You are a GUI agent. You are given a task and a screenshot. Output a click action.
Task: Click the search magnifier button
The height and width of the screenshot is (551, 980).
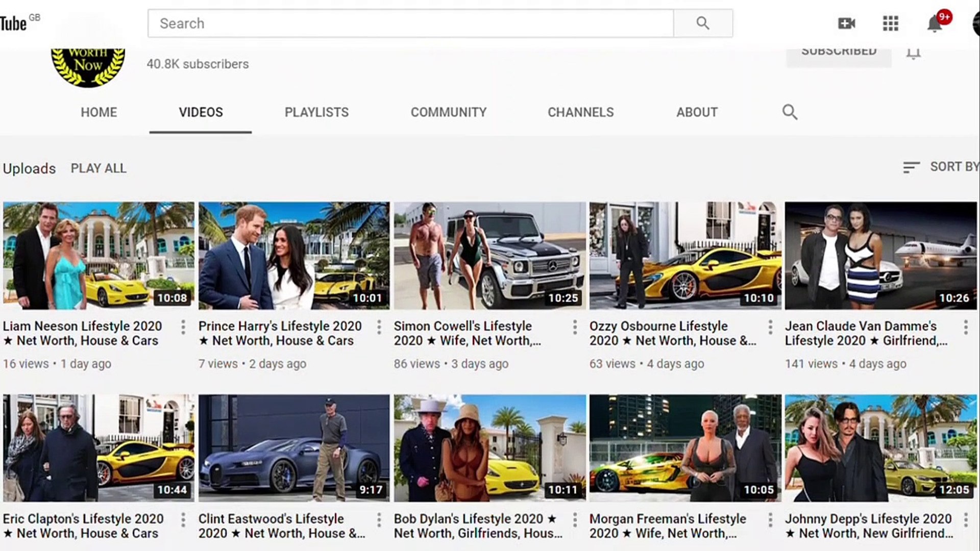point(703,23)
